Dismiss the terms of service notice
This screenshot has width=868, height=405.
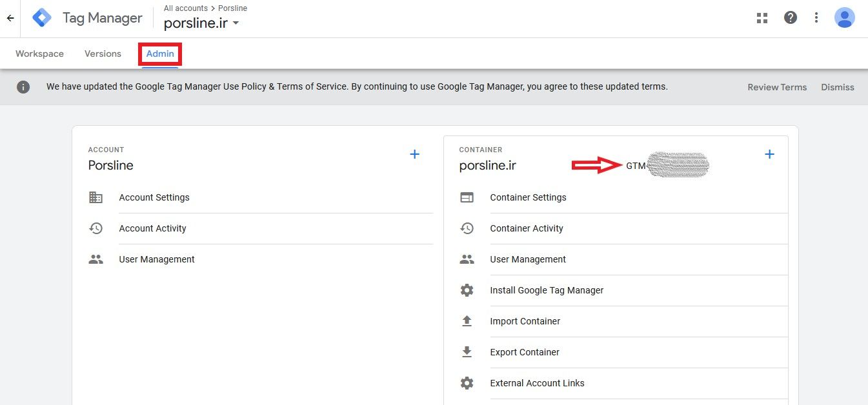pos(838,87)
